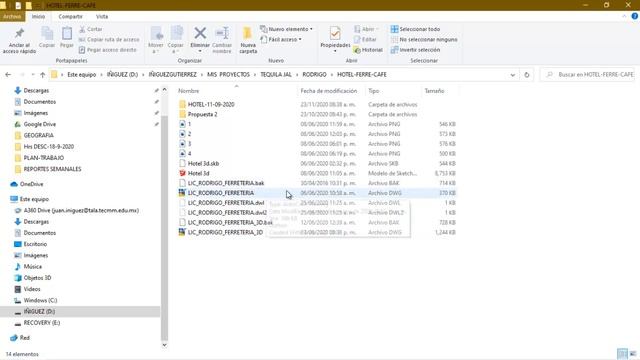Open Fácil acceso dropdown
640x360 pixels.
coord(281,40)
